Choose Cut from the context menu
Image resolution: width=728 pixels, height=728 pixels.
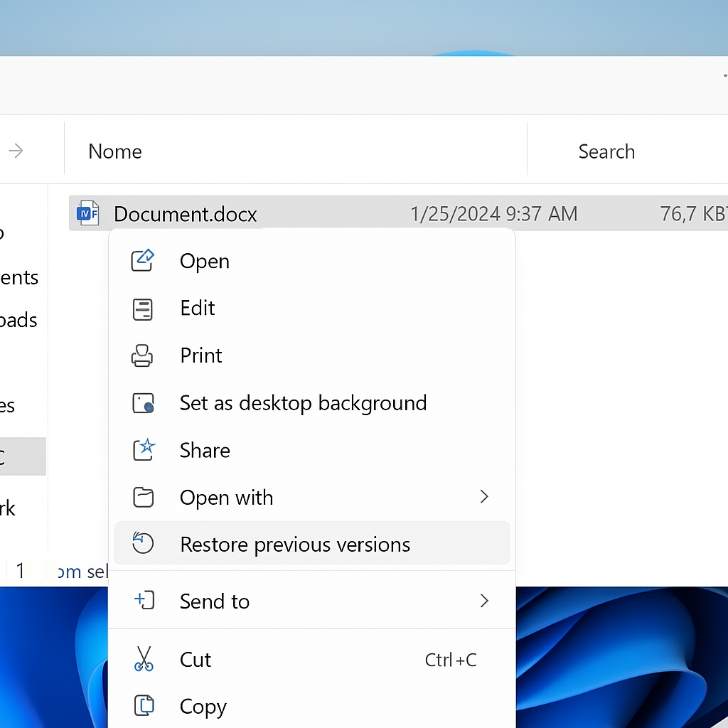coord(312,660)
